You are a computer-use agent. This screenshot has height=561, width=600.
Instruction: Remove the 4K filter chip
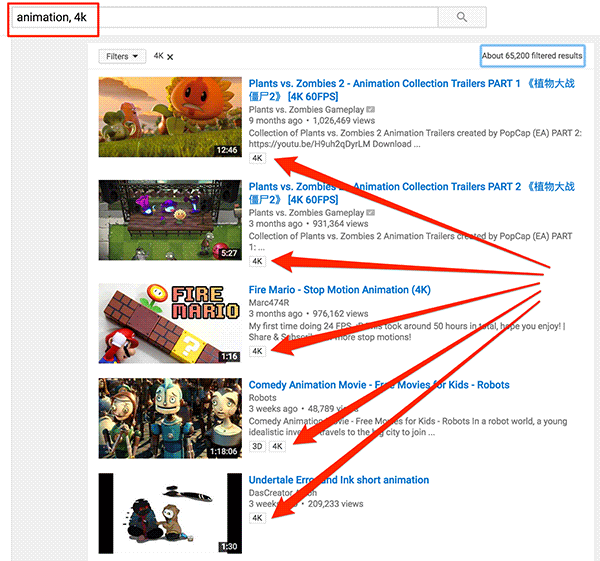click(170, 57)
